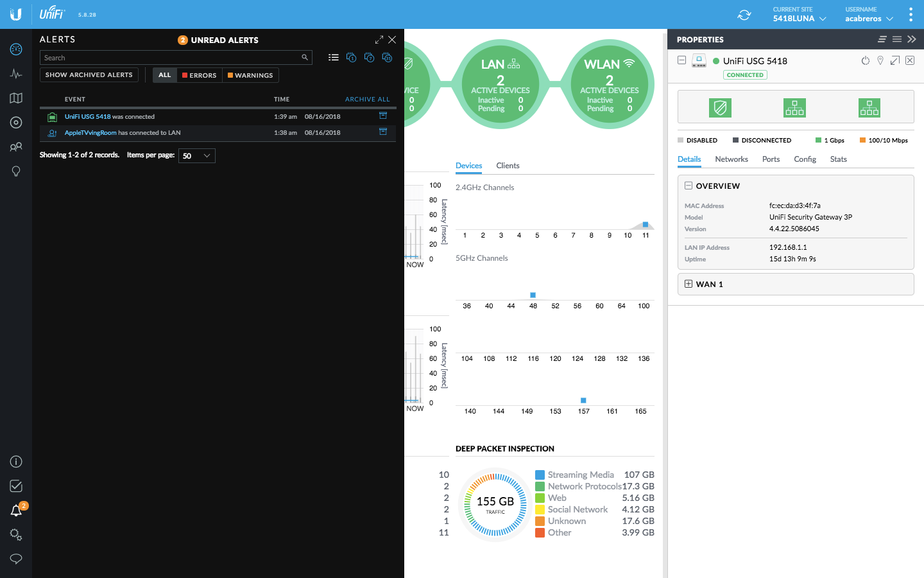Click the alerts bell with badge

[x=17, y=511]
